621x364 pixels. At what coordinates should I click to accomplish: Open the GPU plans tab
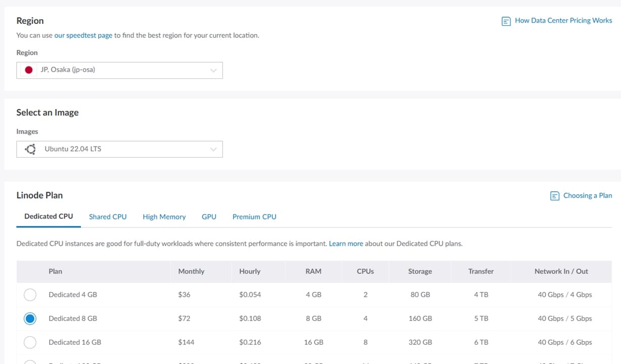coord(209,217)
